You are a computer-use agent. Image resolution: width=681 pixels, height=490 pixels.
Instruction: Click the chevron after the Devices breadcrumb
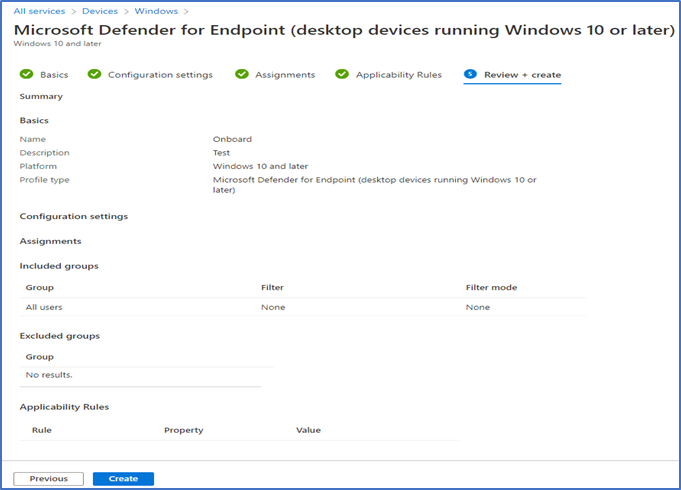(126, 12)
